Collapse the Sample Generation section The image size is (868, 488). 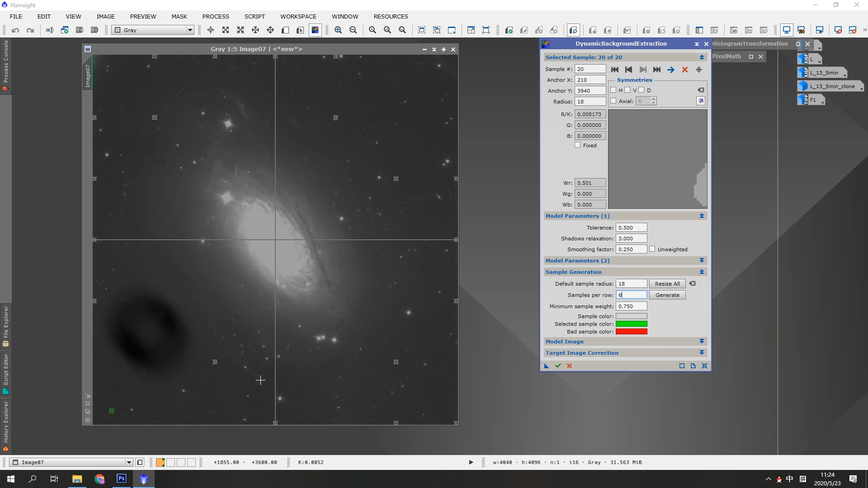pos(702,272)
